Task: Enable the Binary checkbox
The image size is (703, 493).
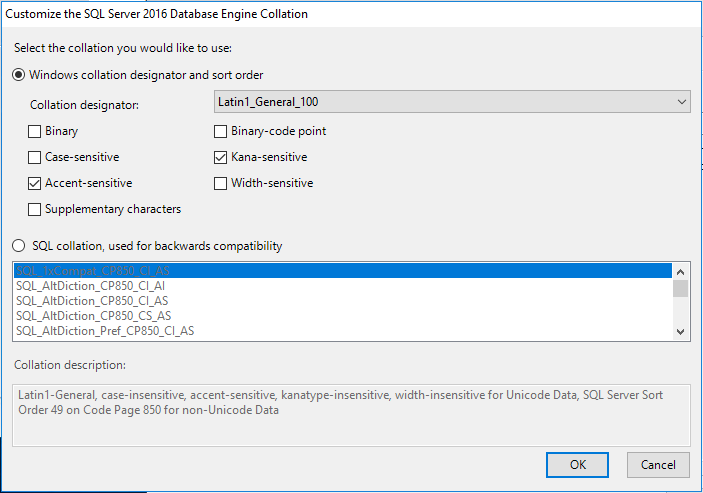Action: (34, 131)
